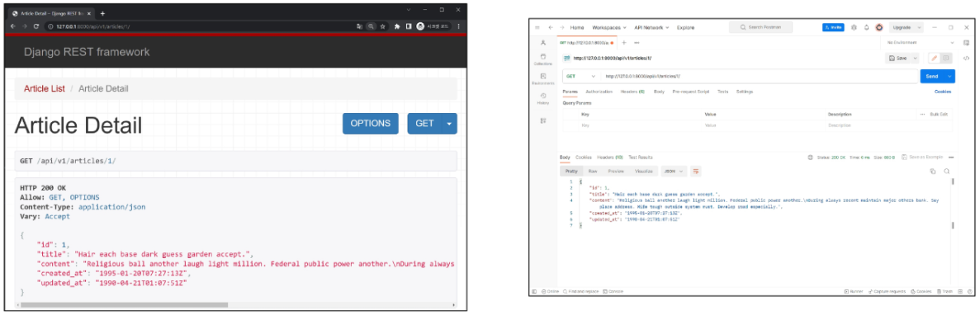Click the Django REST framework title link
Screen dimensions: 980x315
point(87,52)
